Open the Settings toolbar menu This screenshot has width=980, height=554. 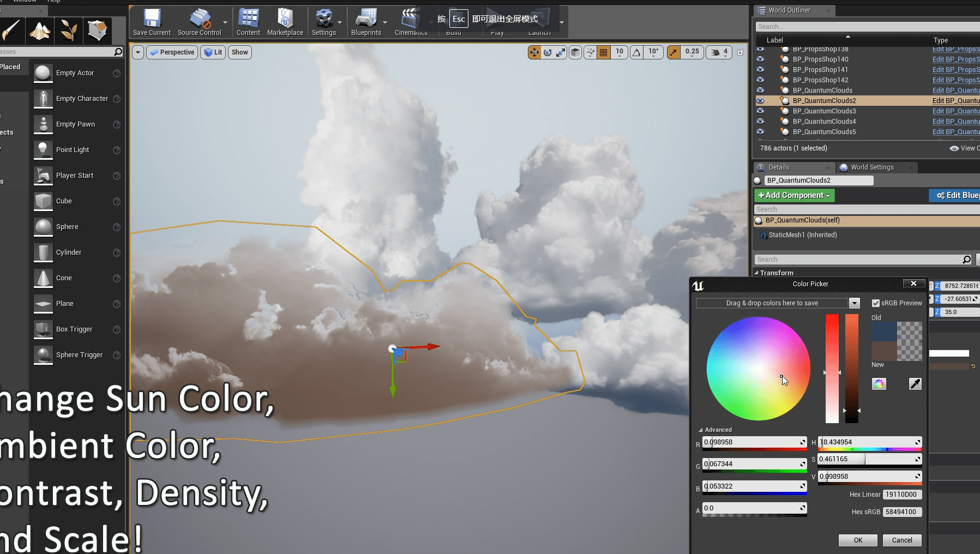[324, 22]
